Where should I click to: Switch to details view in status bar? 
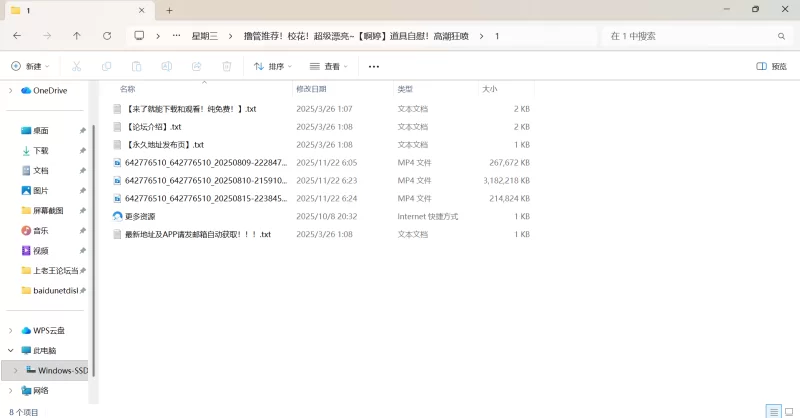click(772, 411)
